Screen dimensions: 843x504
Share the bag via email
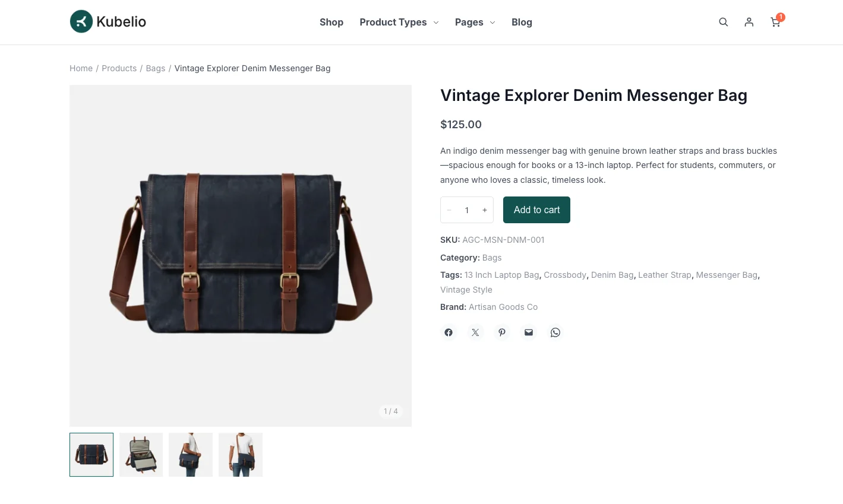point(529,332)
